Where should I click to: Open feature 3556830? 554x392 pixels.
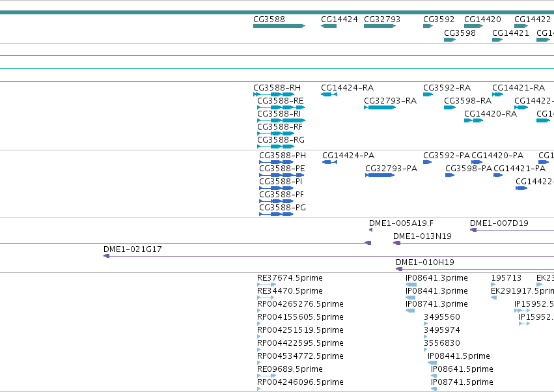pos(426,350)
